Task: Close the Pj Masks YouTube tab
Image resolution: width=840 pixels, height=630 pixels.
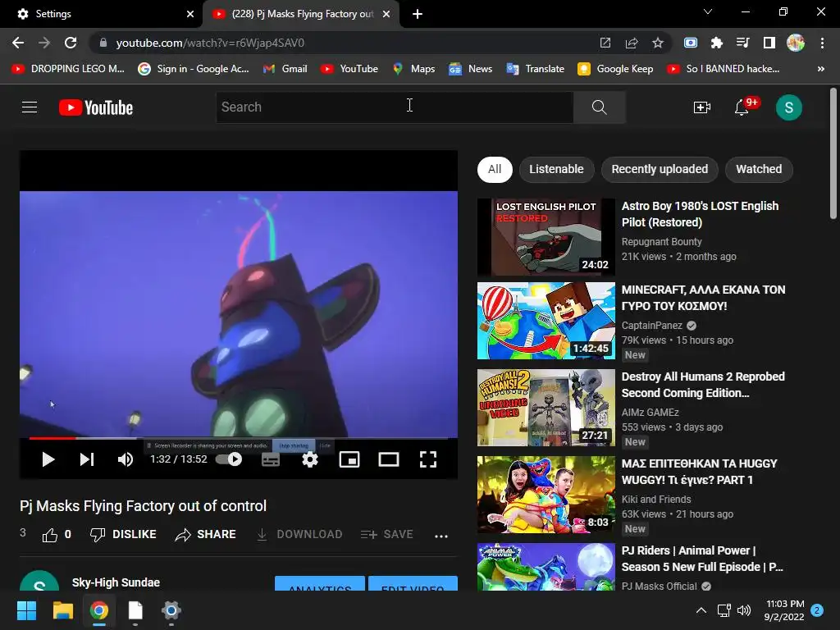Action: click(x=386, y=14)
